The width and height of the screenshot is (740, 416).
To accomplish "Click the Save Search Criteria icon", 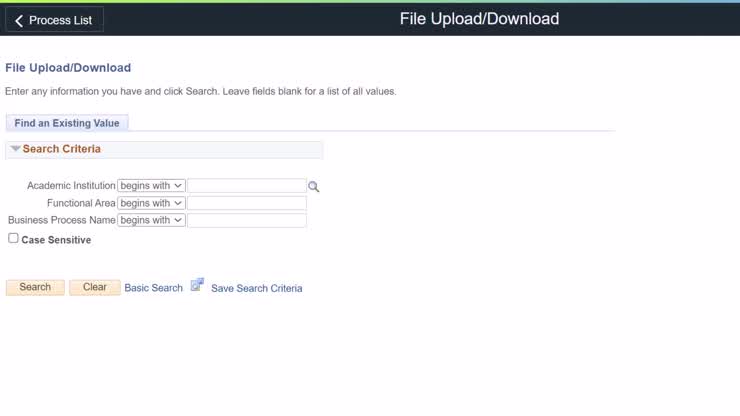I will (197, 285).
